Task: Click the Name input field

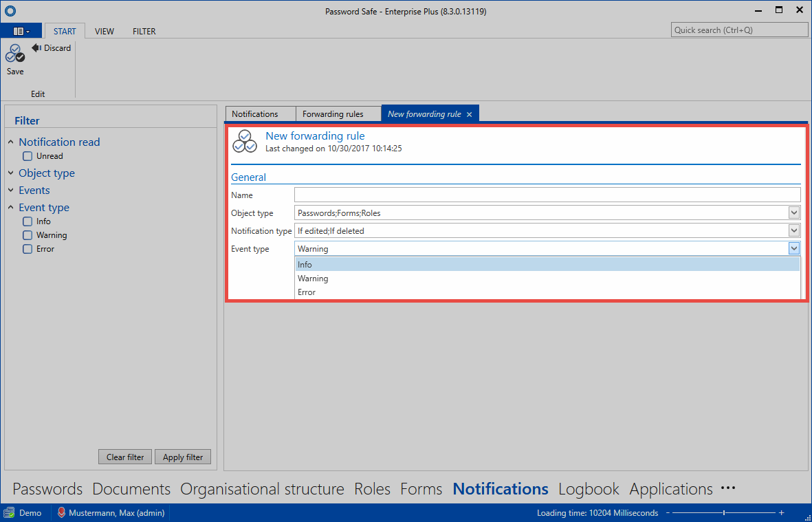Action: pos(547,195)
